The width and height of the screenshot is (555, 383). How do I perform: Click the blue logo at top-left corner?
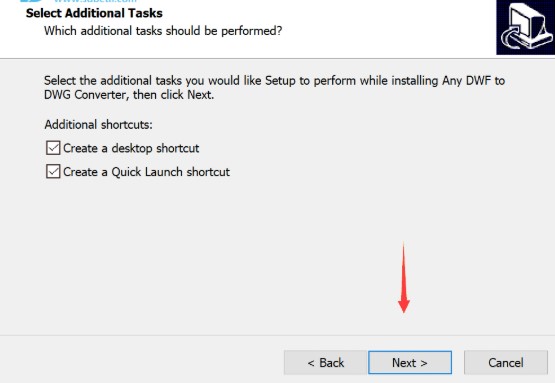(x=31, y=1)
